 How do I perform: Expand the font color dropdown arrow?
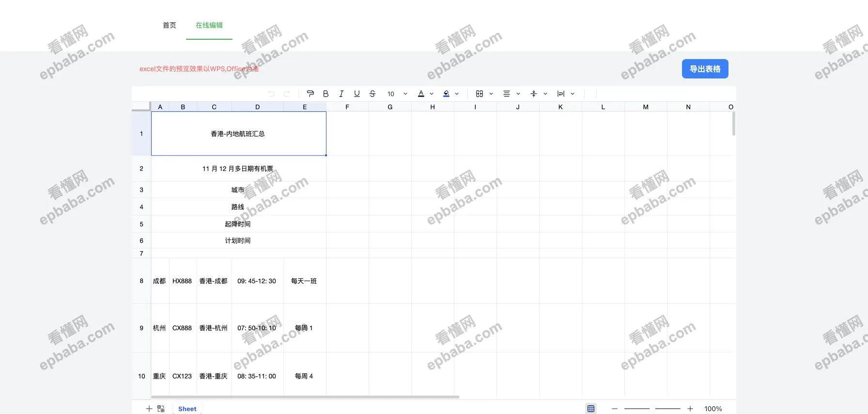432,94
